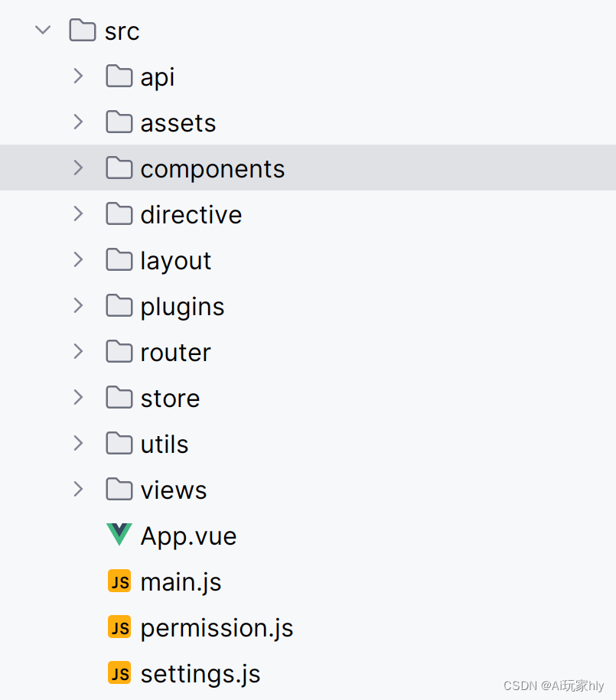Click the JS icon next to main.js
This screenshot has width=616, height=700.
[x=119, y=581]
